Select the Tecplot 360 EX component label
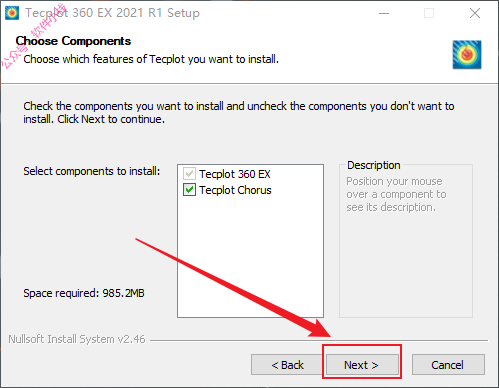The width and height of the screenshot is (499, 388). coord(235,174)
